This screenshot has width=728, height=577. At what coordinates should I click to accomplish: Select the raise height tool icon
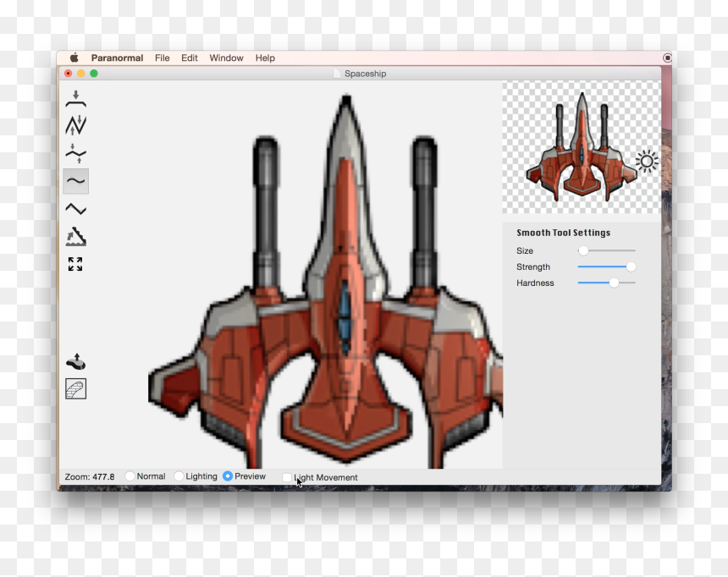pos(75,99)
